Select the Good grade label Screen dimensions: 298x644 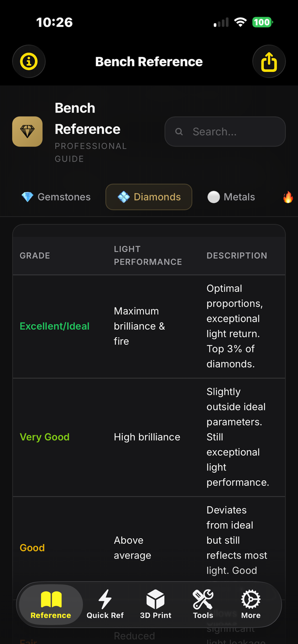click(x=32, y=548)
